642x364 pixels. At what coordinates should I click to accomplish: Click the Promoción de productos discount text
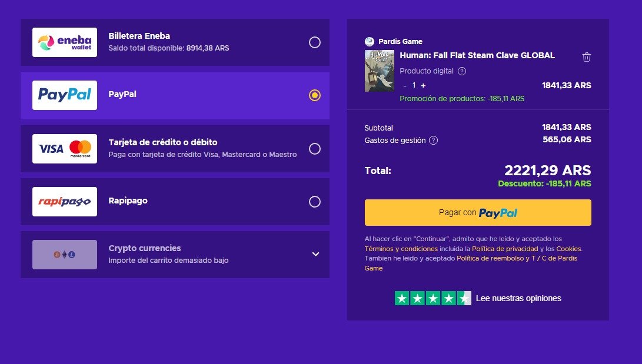coord(462,99)
